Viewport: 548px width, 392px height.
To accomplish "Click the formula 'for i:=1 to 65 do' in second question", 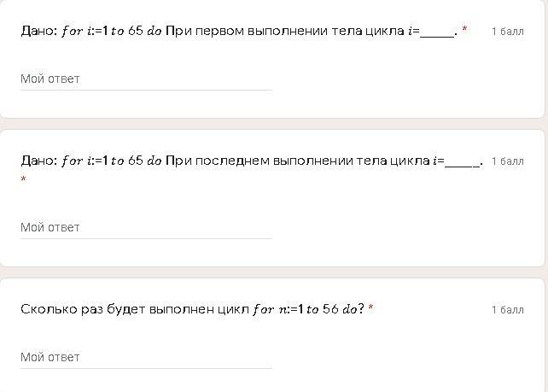I will tap(112, 161).
